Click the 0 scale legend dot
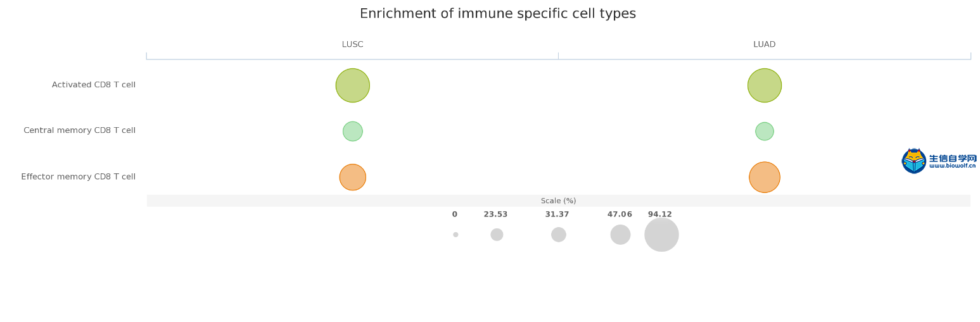The image size is (980, 322). 455,235
